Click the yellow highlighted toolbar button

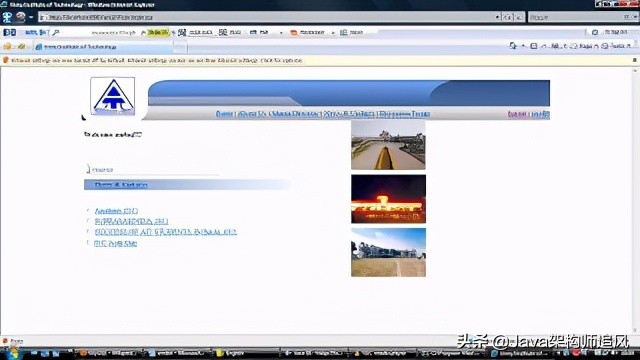(x=157, y=32)
